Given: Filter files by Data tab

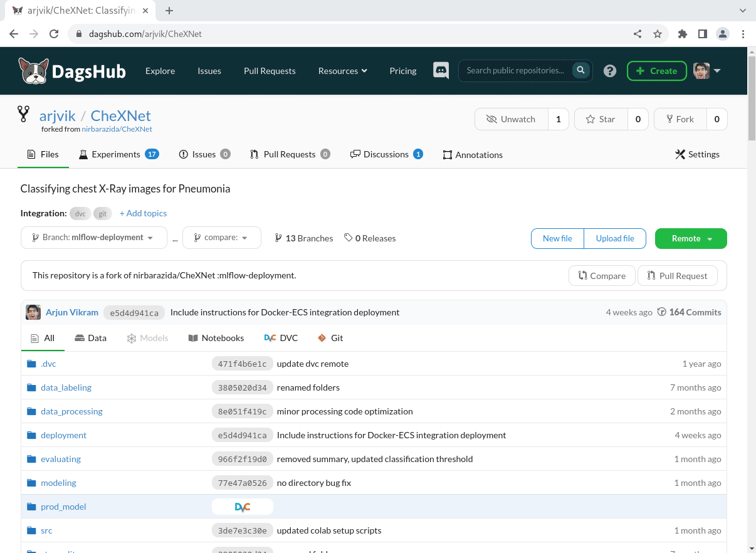Looking at the screenshot, I should pos(90,338).
